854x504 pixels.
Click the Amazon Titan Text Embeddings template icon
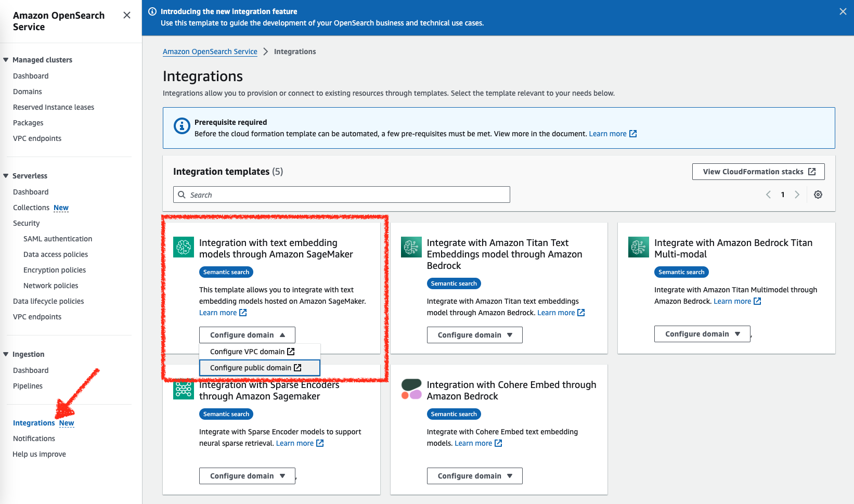tap(411, 247)
